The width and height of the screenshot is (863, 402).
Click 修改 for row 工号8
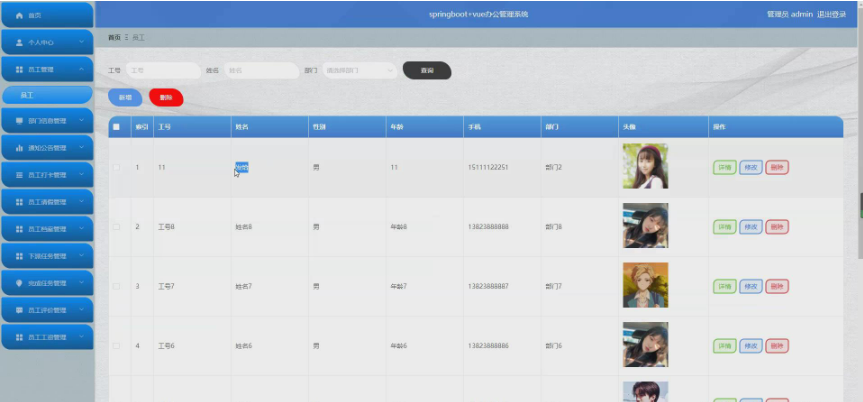751,227
